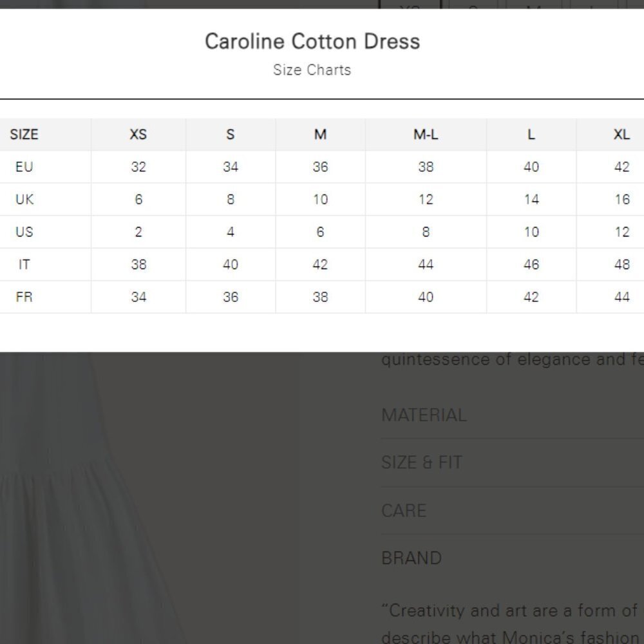Click UK size 10 in M column

320,199
